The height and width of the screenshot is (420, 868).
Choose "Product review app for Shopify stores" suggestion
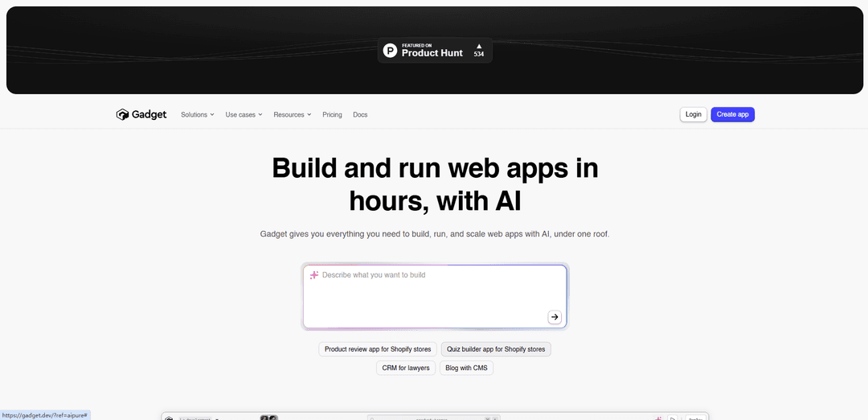[x=378, y=349]
